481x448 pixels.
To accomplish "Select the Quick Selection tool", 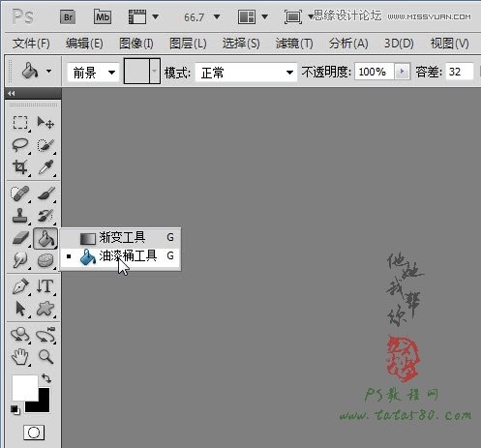I will pyautogui.click(x=45, y=145).
